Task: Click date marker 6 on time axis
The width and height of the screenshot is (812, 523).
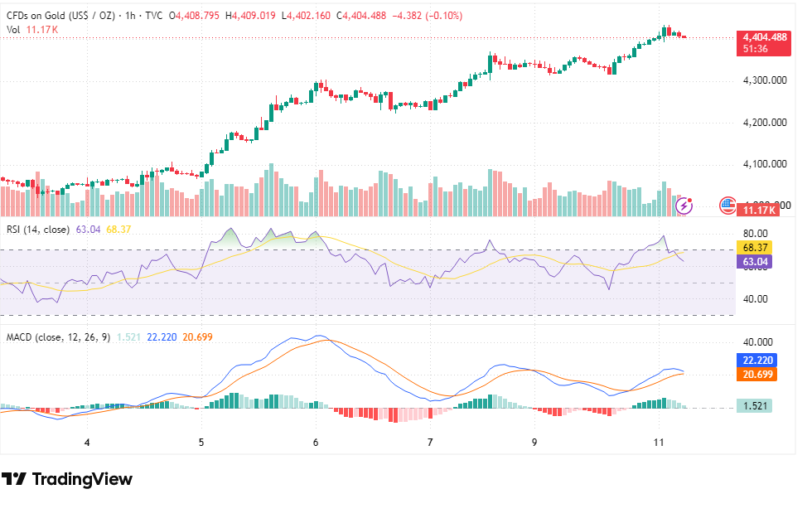Action: click(316, 443)
